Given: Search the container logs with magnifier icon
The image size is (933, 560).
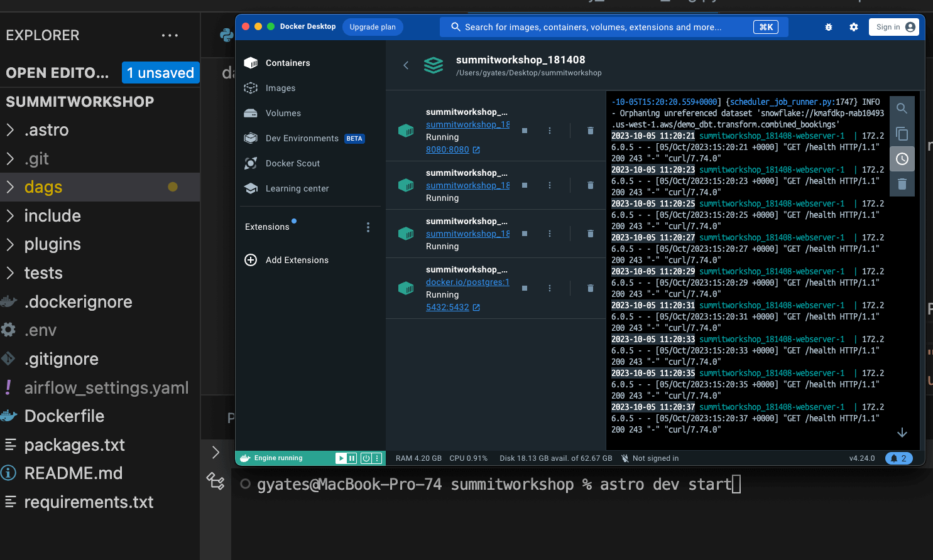Looking at the screenshot, I should pos(902,109).
